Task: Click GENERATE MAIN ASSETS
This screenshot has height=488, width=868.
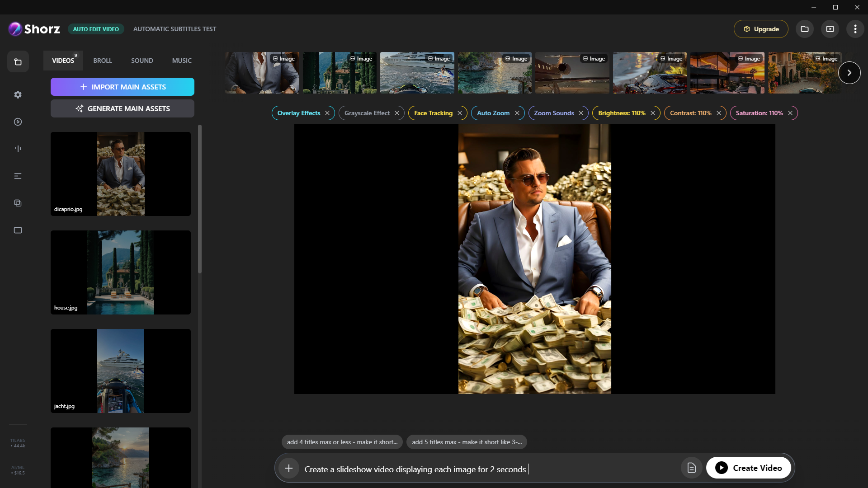Action: tap(122, 108)
